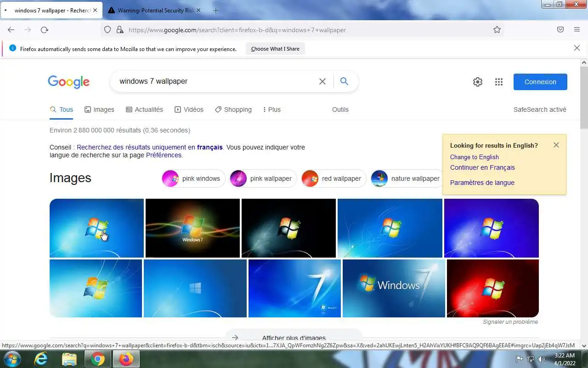
Task: Click the Firefox taskbar icon
Action: (x=126, y=359)
